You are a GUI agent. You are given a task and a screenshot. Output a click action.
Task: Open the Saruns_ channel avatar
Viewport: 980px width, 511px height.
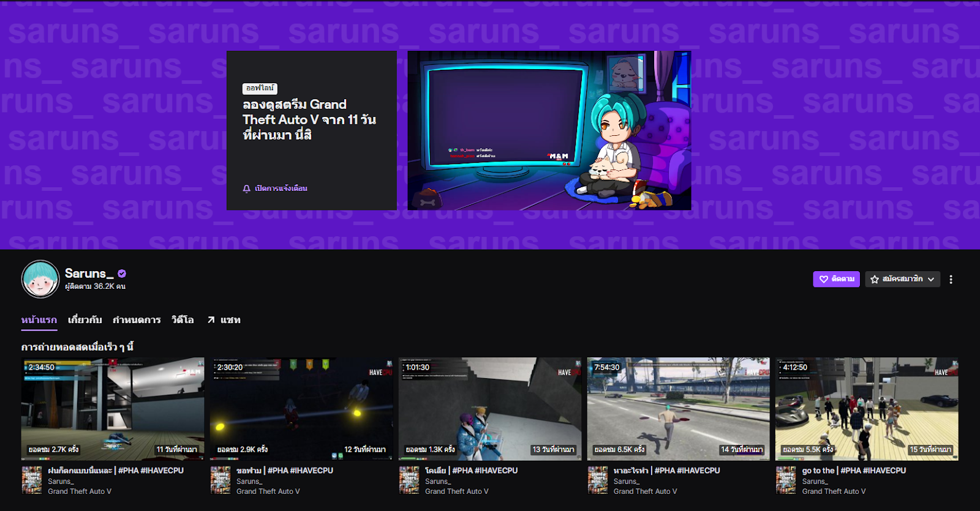pos(40,279)
